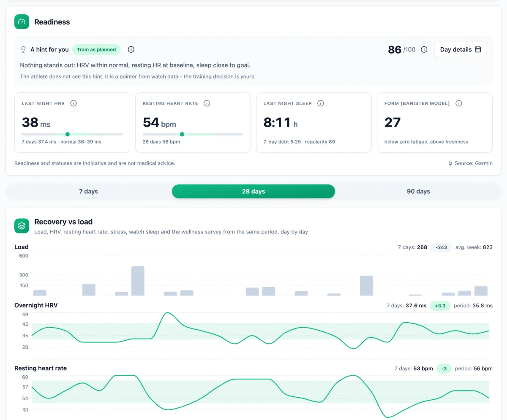Click the -243 load change badge
Viewport: 507px width, 420px height.
442,247
